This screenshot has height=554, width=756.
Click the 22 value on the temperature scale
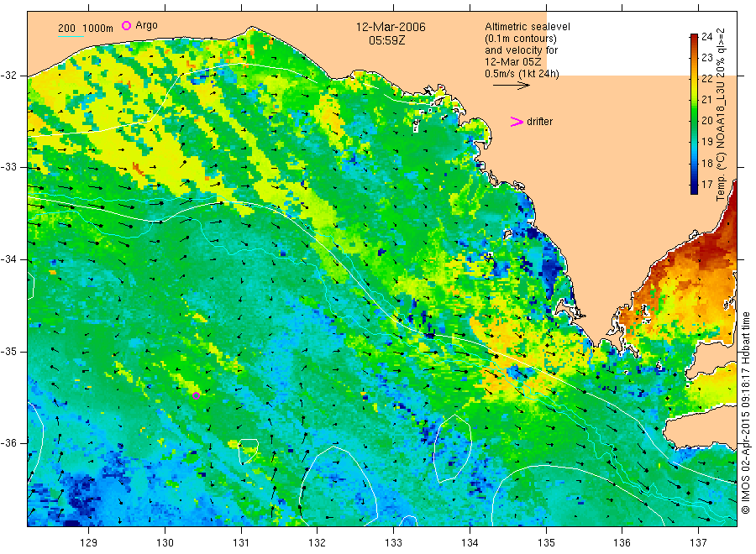tap(706, 79)
